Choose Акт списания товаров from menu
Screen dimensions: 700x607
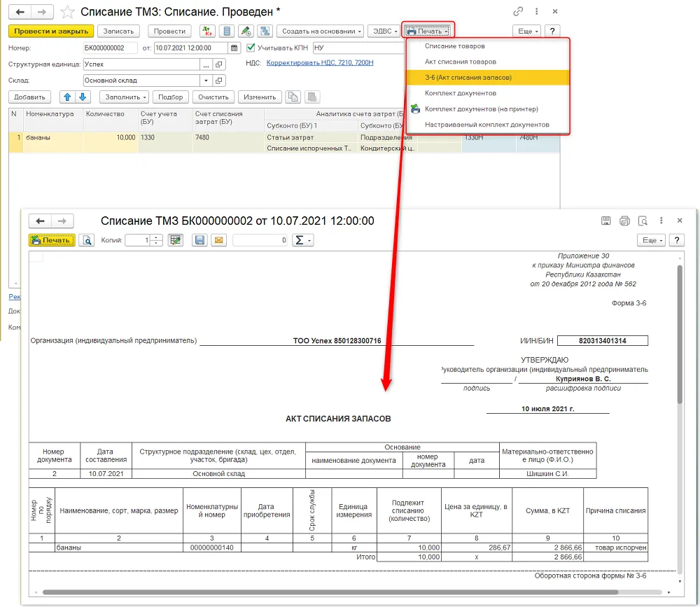(488, 62)
